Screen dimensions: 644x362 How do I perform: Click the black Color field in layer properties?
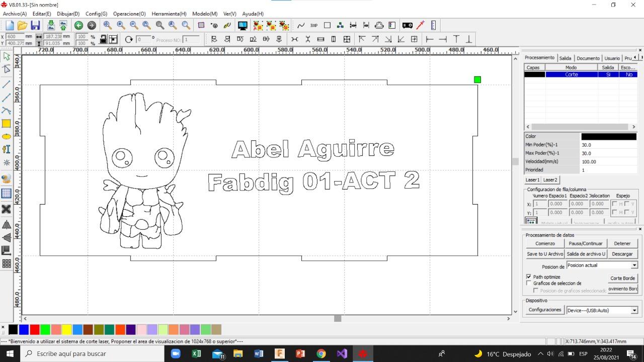(x=609, y=136)
